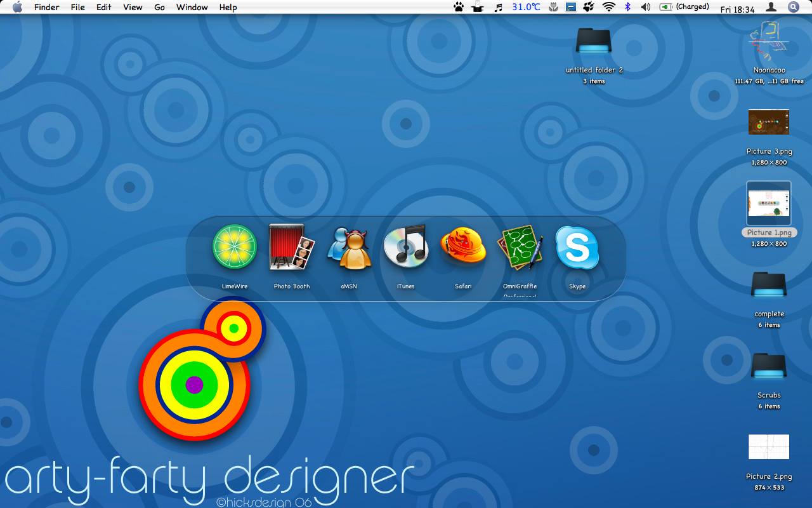The height and width of the screenshot is (508, 812).
Task: Click the grey flower menu bar icon
Action: 553,7
